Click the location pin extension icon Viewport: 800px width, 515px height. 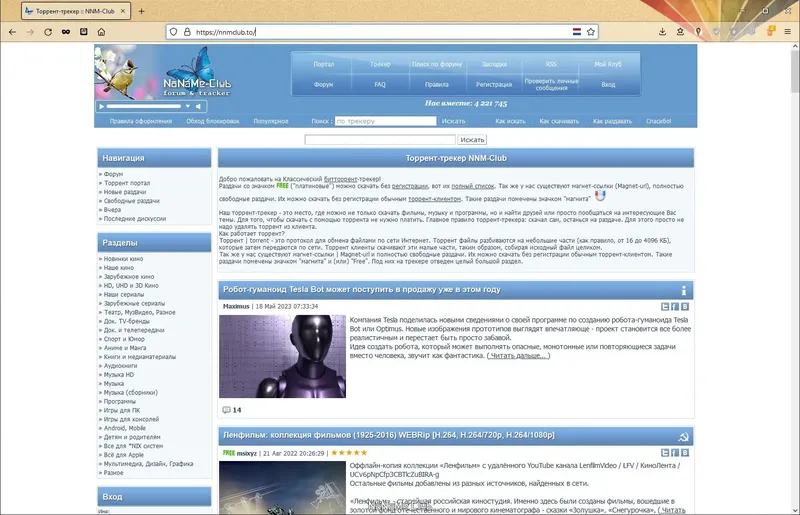tap(698, 32)
